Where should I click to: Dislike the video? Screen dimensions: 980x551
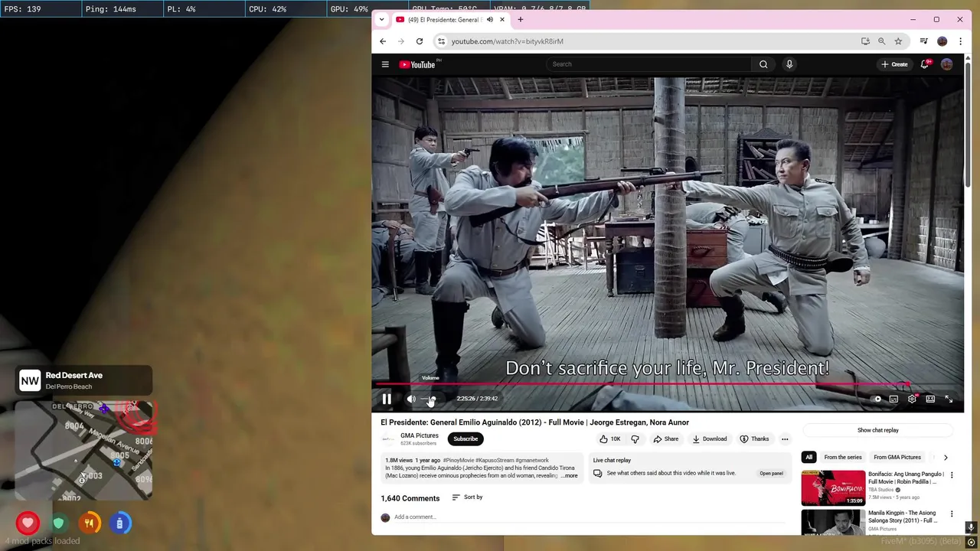pyautogui.click(x=635, y=439)
